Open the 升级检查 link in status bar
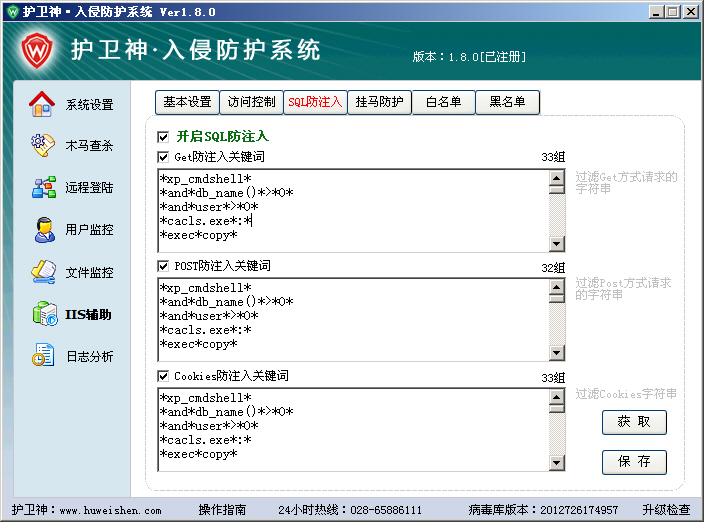Image resolution: width=704 pixels, height=522 pixels. click(666, 510)
